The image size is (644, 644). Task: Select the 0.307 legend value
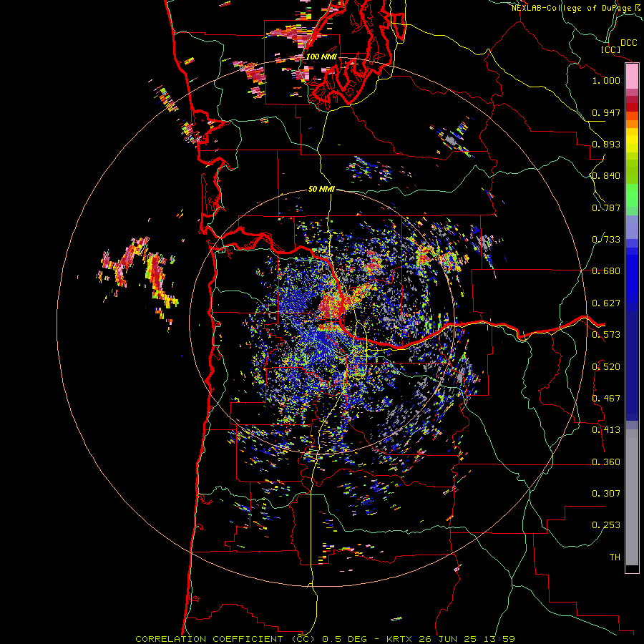click(x=606, y=493)
